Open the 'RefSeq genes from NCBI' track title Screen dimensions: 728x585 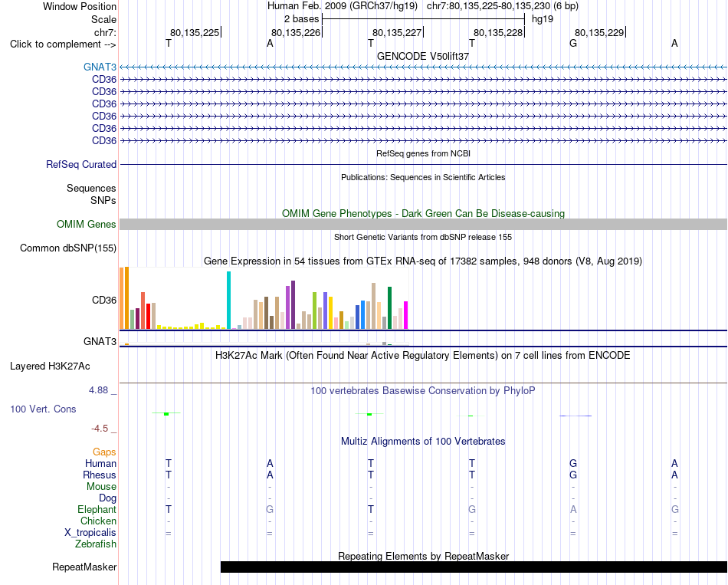pyautogui.click(x=423, y=153)
